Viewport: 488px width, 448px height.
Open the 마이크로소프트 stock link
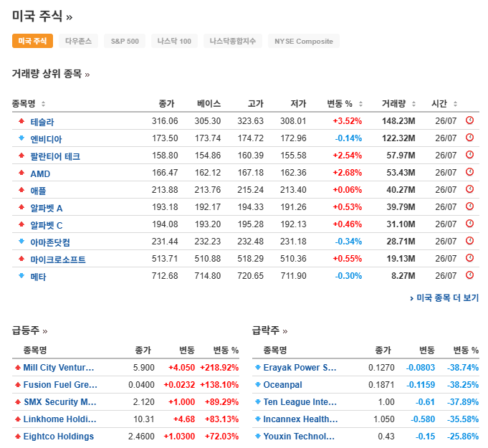[58, 259]
